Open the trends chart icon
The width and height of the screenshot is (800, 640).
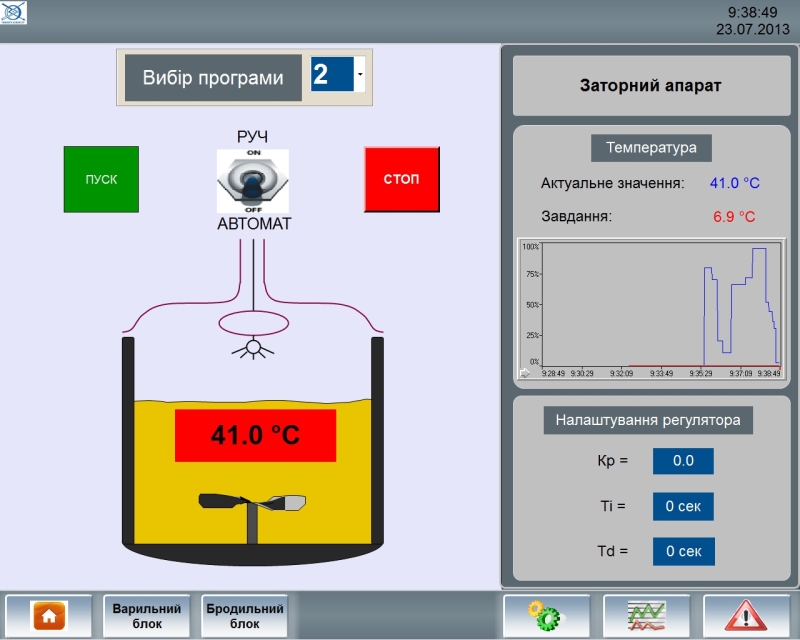coord(646,615)
